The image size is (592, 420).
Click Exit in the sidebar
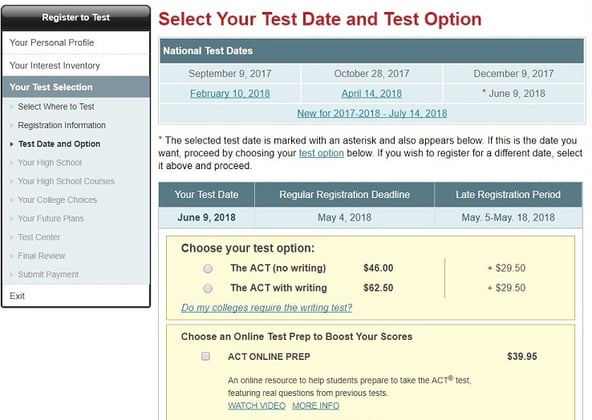(x=17, y=296)
